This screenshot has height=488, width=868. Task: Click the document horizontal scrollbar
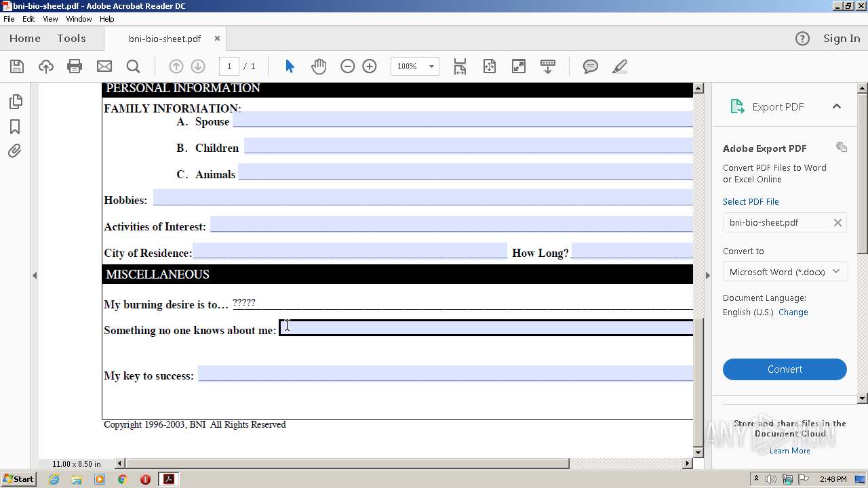tap(404, 464)
